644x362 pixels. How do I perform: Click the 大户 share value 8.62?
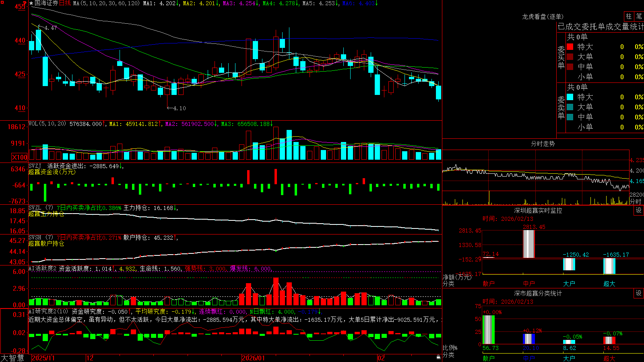coord(570,348)
